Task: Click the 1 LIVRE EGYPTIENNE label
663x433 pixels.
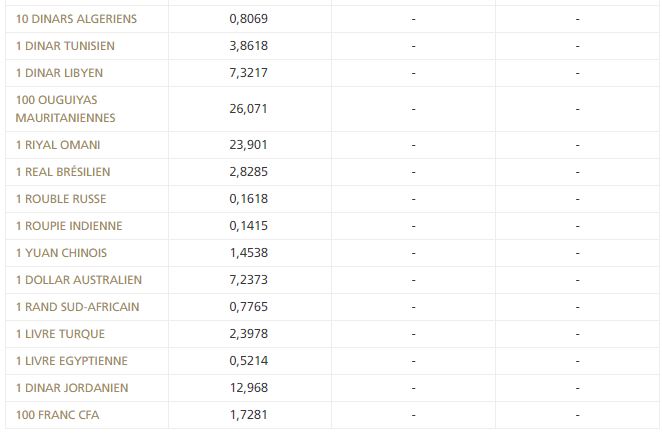Action: click(72, 361)
